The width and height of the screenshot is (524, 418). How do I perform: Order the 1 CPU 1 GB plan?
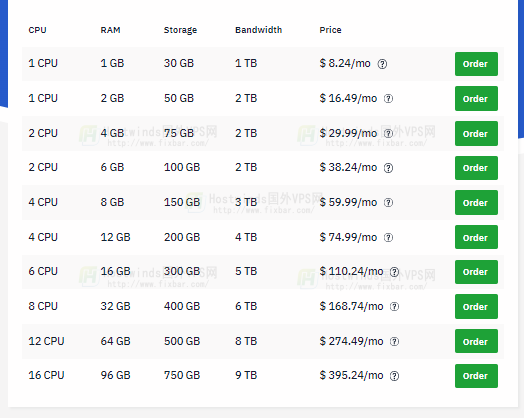476,64
